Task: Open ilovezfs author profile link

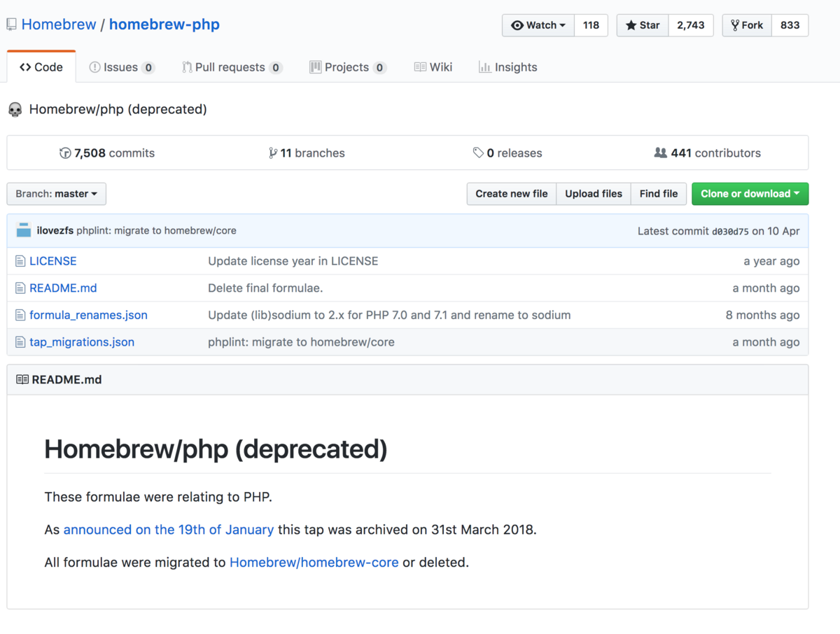Action: pyautogui.click(x=55, y=231)
